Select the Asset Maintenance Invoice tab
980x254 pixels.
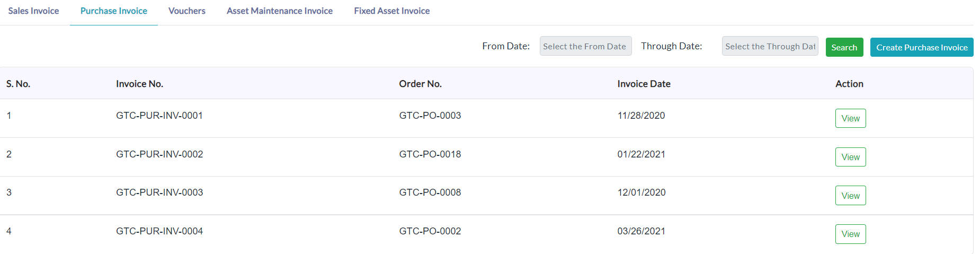(x=280, y=11)
